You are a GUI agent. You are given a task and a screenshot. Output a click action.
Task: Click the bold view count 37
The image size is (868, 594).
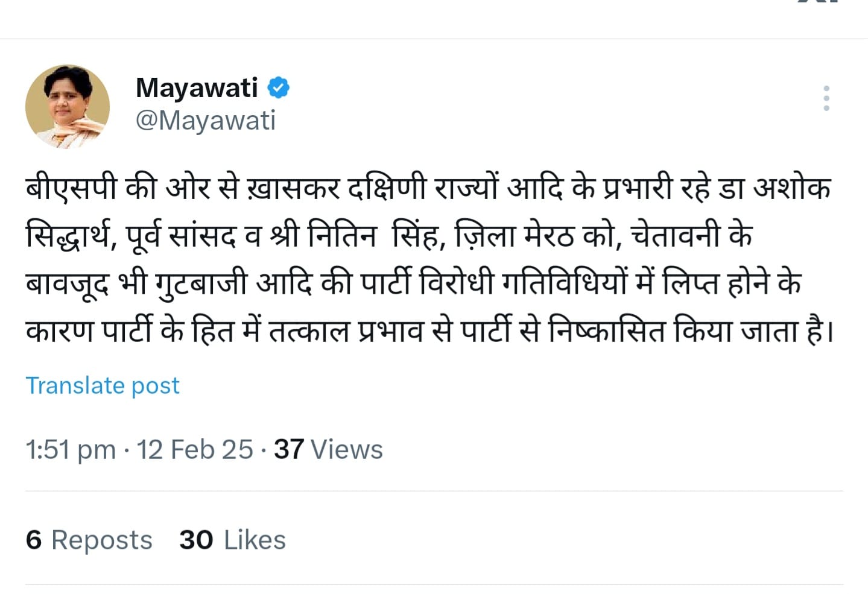click(x=288, y=450)
